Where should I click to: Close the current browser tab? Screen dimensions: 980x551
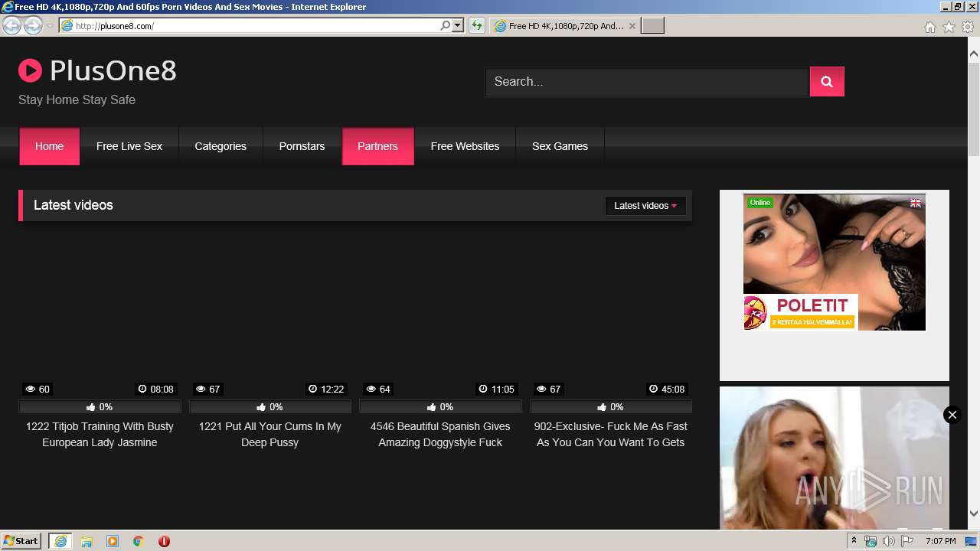coord(632,26)
